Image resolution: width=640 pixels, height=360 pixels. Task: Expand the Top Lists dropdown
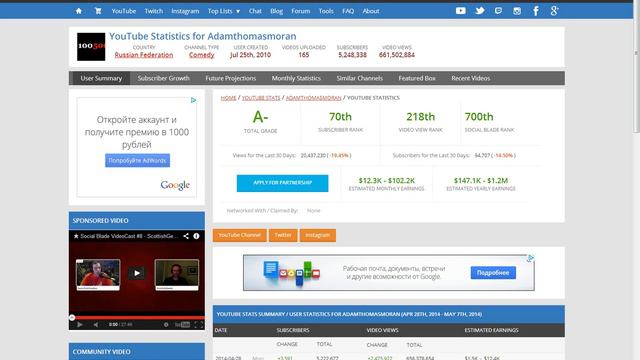224,11
